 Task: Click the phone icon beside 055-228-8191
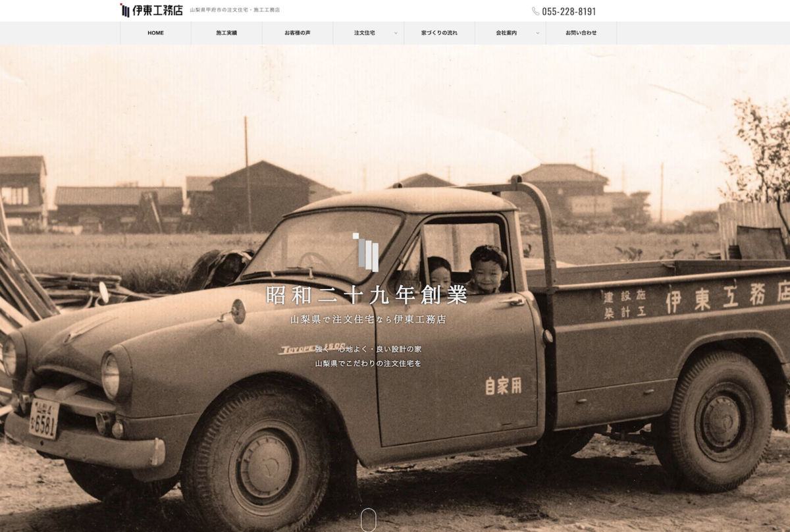pyautogui.click(x=535, y=11)
